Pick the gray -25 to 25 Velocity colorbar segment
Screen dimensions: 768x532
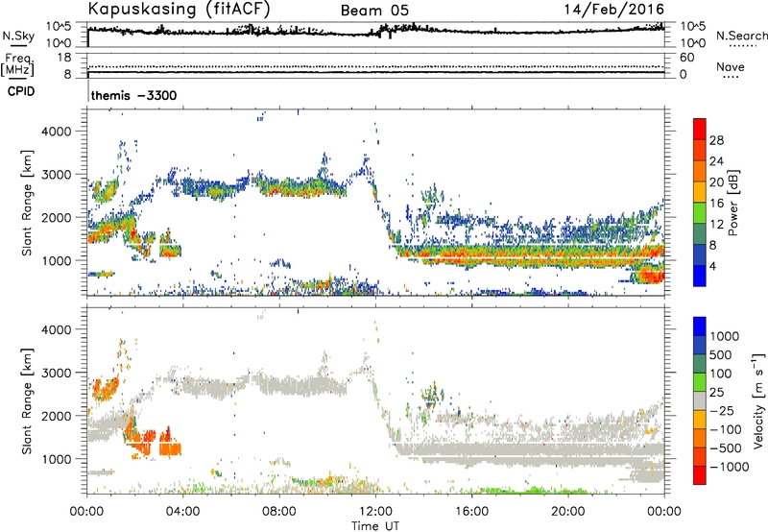700,401
